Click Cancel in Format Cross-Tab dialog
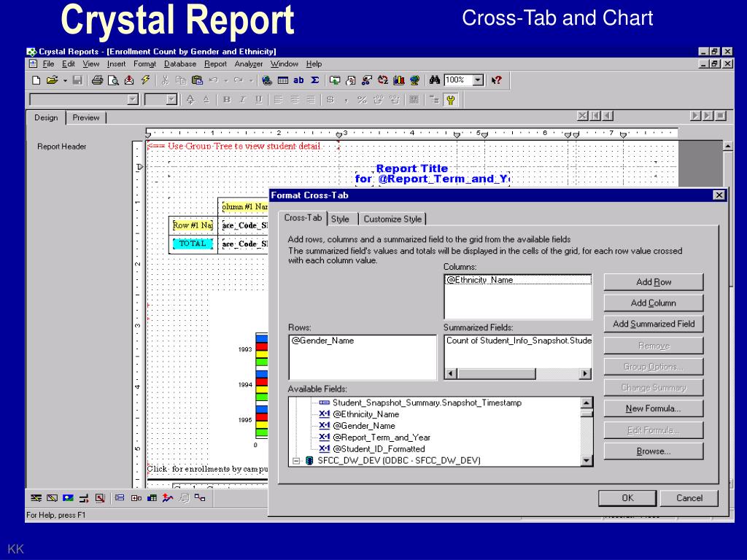Viewport: 747px width, 560px height. pos(689,497)
